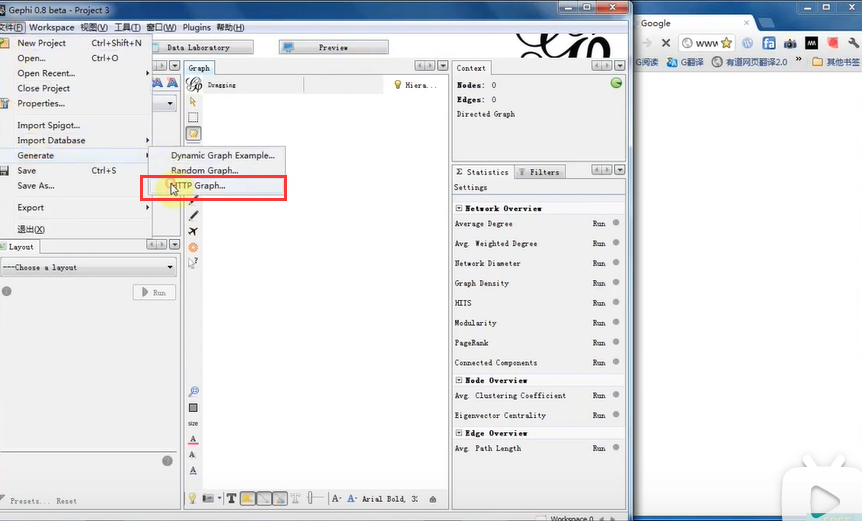Viewport: 862px width, 521px height.
Task: Click red-underlined A label color reset
Action: point(193,439)
